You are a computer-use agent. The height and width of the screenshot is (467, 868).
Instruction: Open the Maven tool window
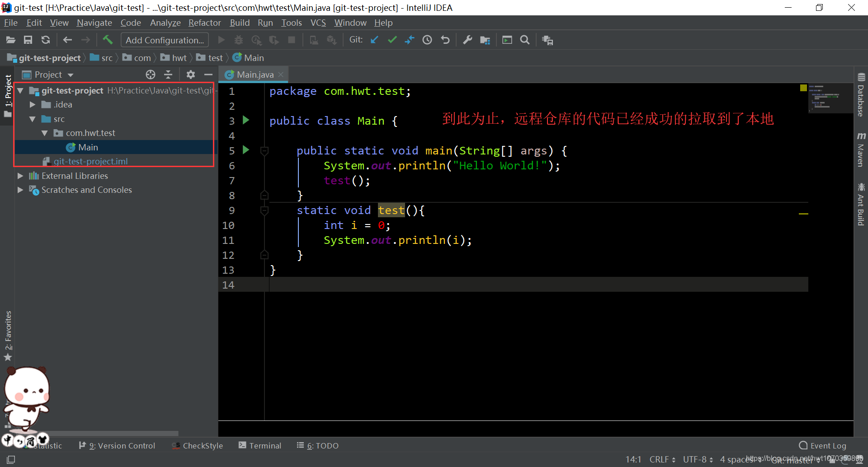point(861,150)
